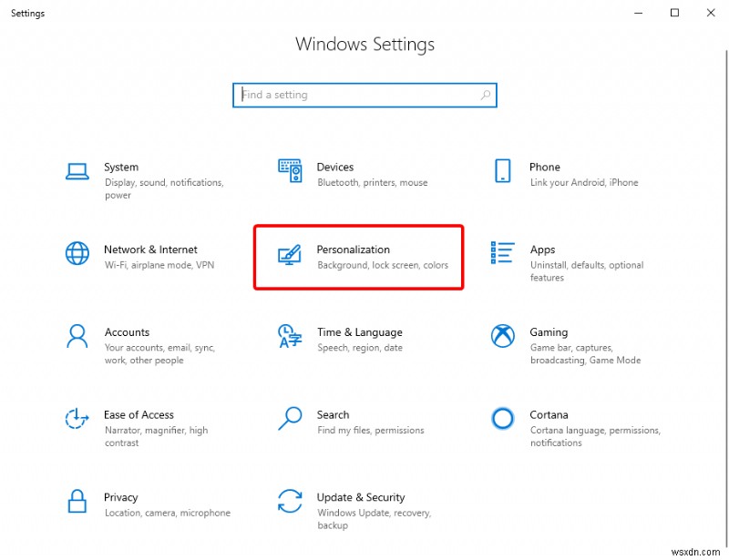Image resolution: width=729 pixels, height=560 pixels.
Task: Open the Settings title bar label
Action: point(27,13)
